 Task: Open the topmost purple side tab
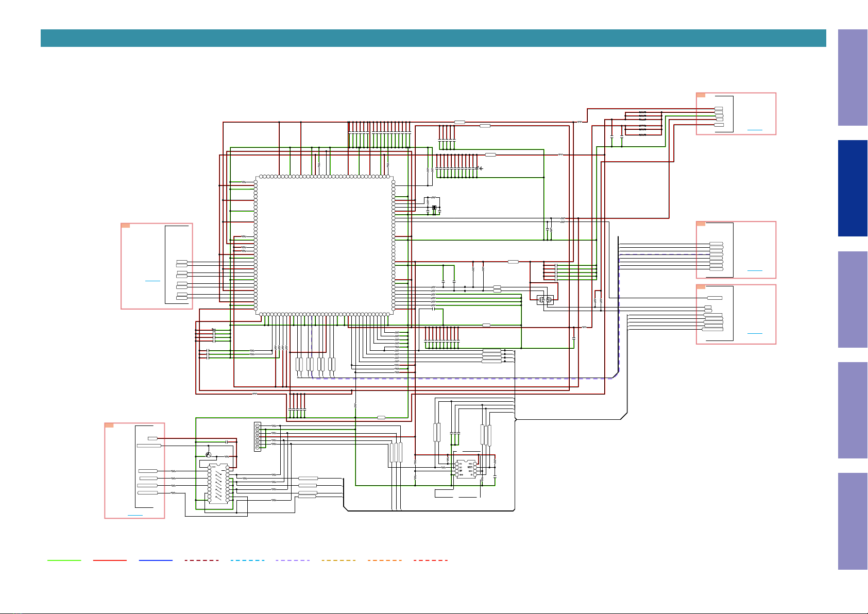(853, 77)
